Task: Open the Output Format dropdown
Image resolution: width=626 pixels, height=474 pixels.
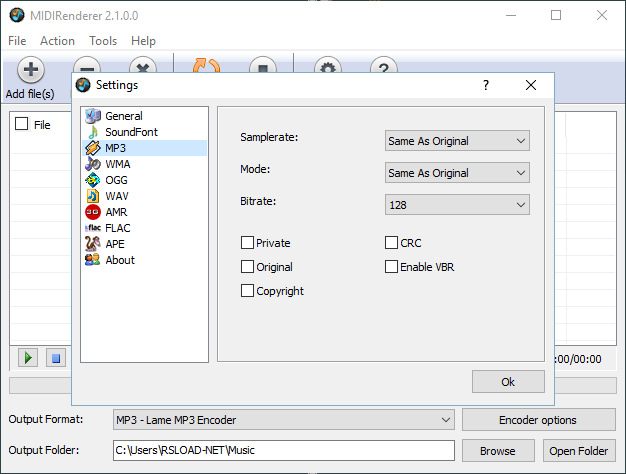Action: click(x=283, y=420)
